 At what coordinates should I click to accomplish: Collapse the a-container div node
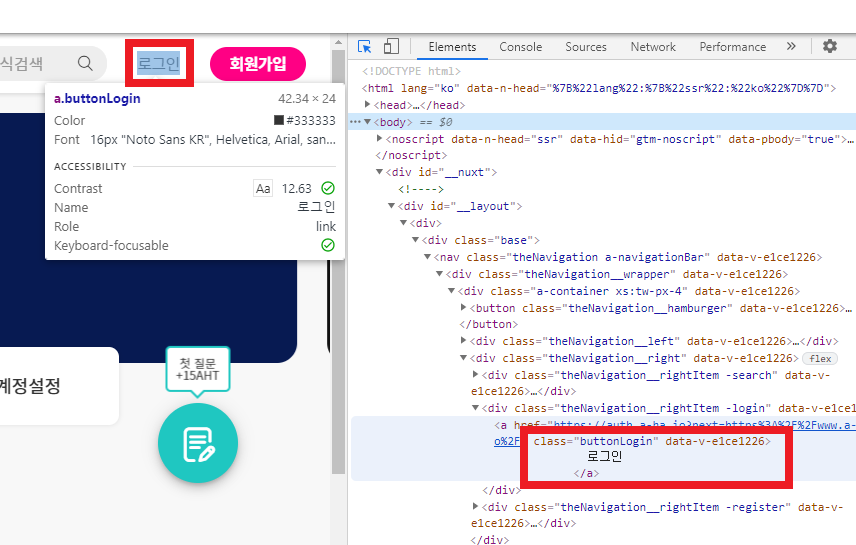pos(451,291)
